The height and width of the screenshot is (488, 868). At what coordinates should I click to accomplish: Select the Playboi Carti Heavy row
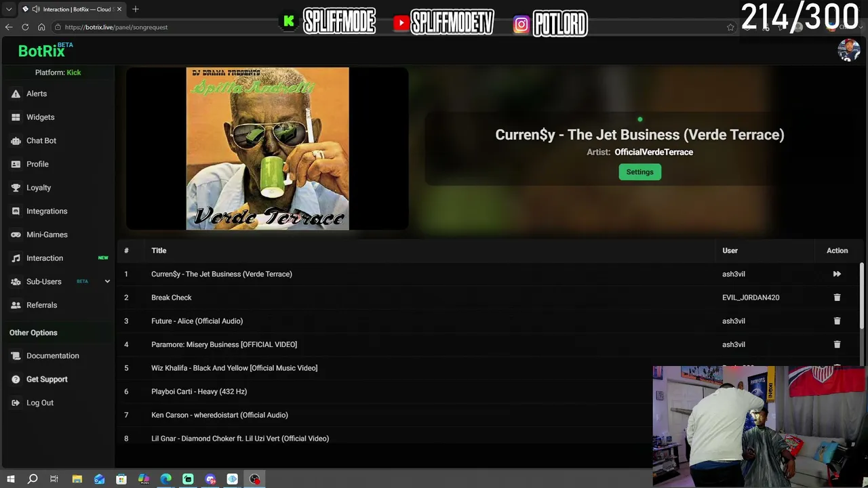click(385, 392)
